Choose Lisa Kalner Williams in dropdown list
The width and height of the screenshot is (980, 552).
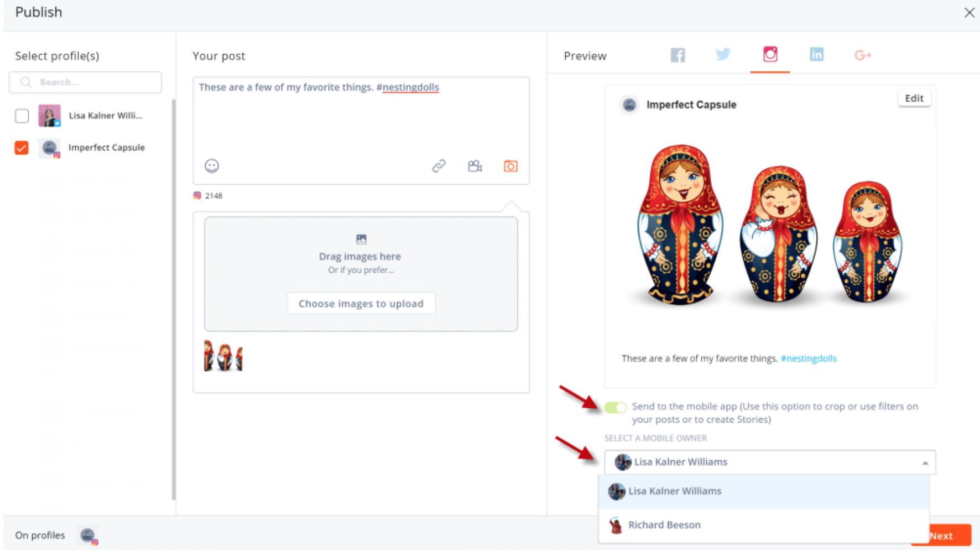(674, 491)
